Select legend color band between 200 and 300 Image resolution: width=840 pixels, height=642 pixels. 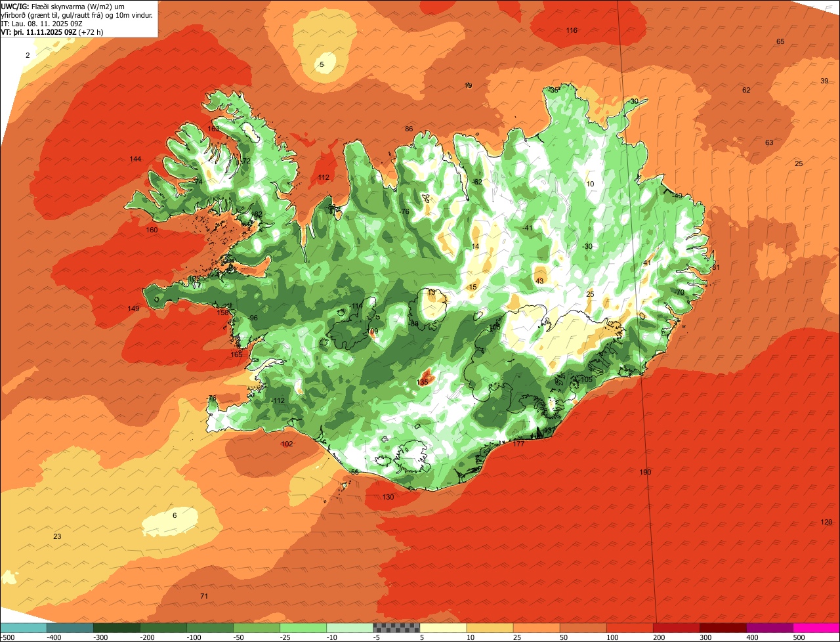[x=677, y=628]
